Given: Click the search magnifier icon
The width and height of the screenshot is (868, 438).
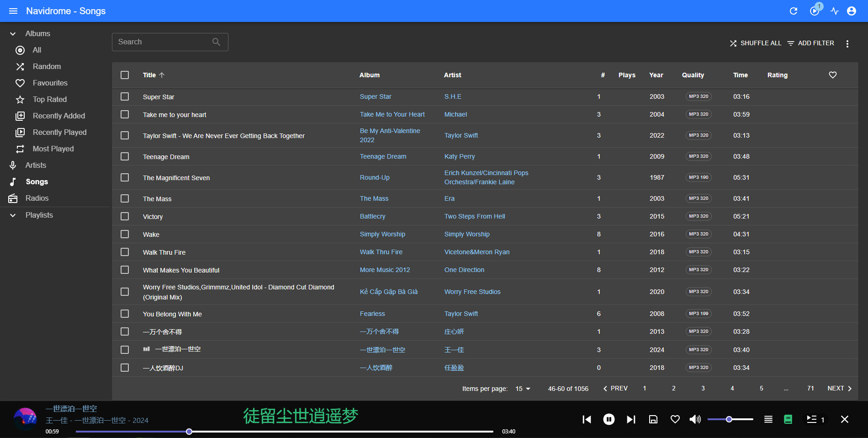Looking at the screenshot, I should pyautogui.click(x=217, y=42).
